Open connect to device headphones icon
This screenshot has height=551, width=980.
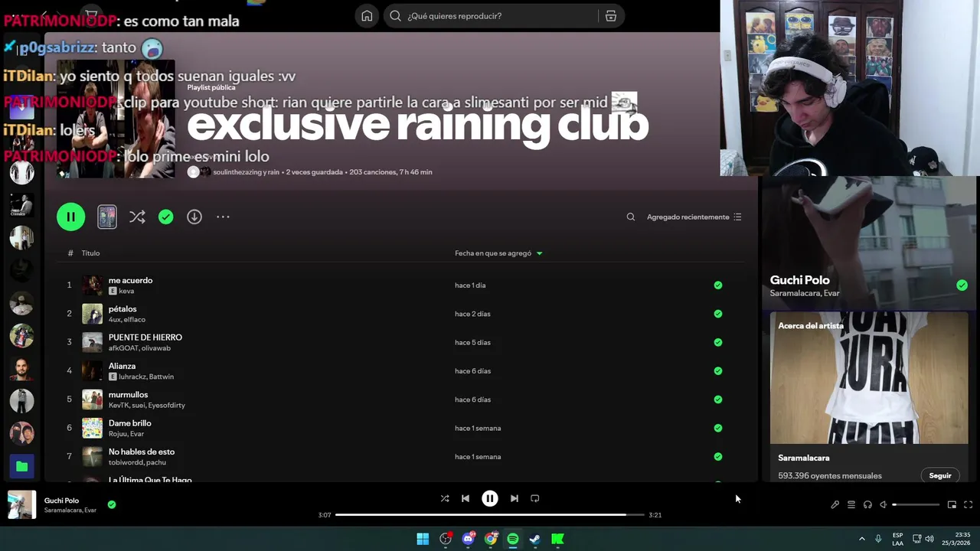(867, 504)
